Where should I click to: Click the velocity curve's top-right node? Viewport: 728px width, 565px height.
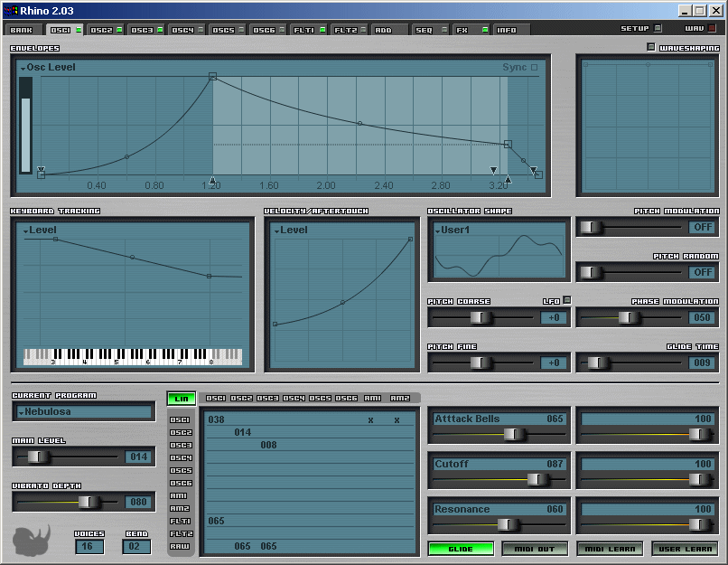[410, 240]
